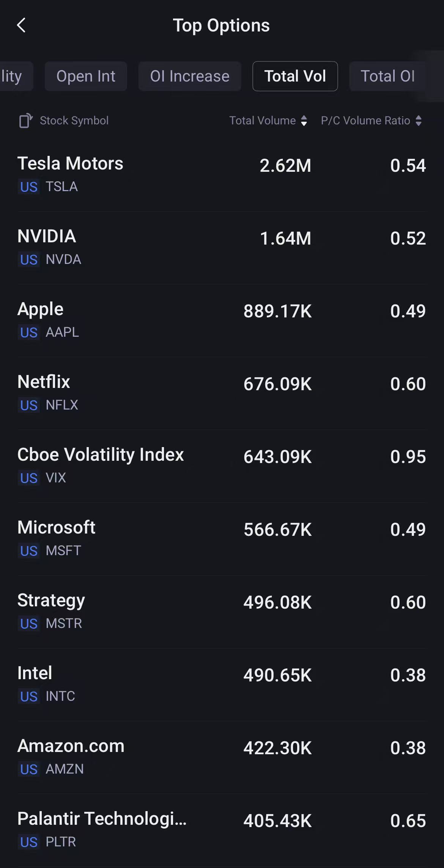Switch to the OI Increase tab

tap(190, 76)
